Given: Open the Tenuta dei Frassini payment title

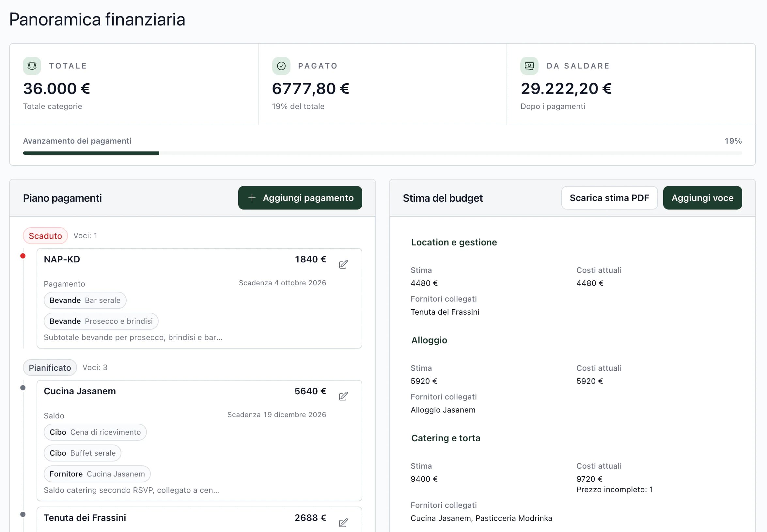Looking at the screenshot, I should click(85, 518).
